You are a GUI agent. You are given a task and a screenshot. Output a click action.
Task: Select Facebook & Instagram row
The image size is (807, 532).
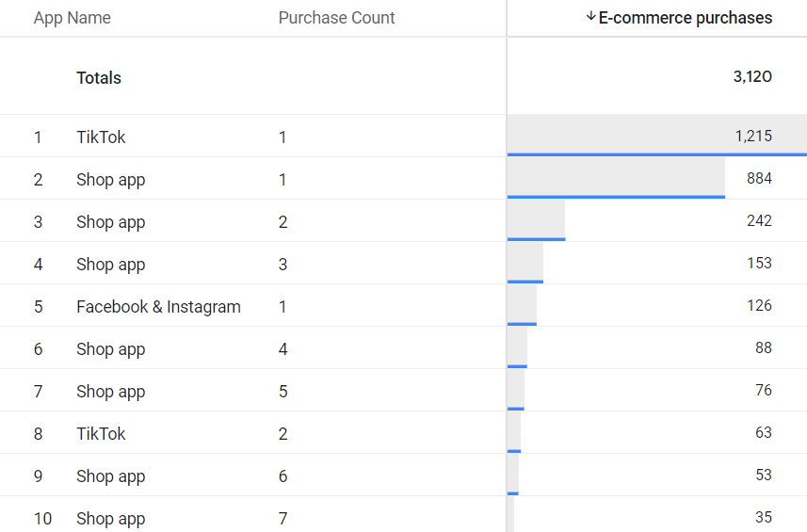(158, 307)
